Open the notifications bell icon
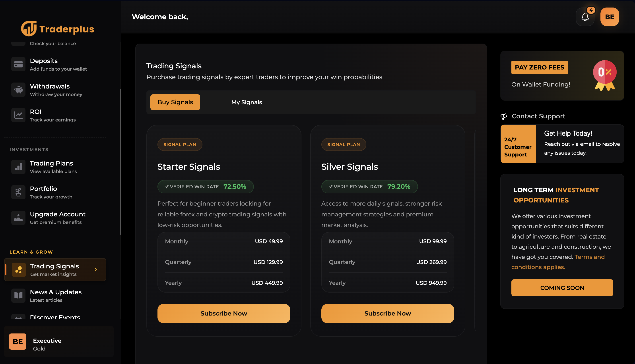 coord(585,17)
